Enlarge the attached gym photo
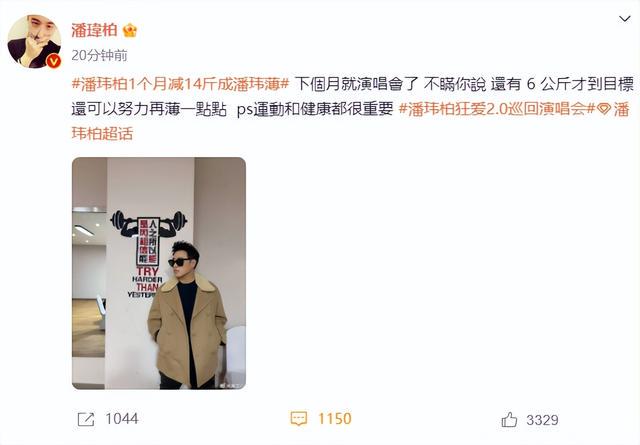This screenshot has height=445, width=640. (x=159, y=273)
